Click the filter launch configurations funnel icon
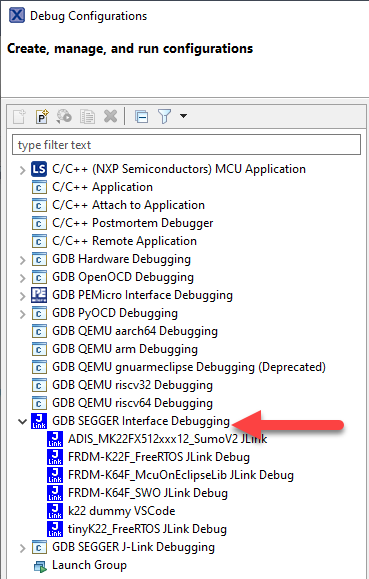Image resolution: width=369 pixels, height=579 pixels. 164,117
